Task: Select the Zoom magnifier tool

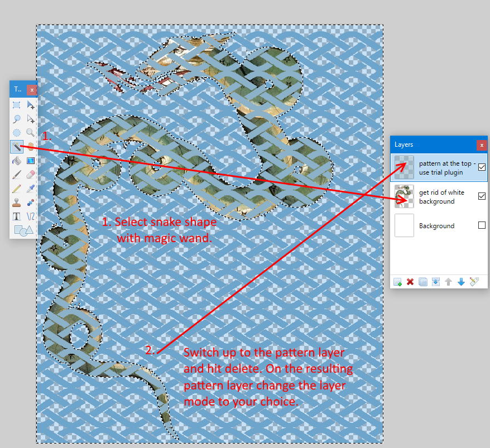Action: click(30, 133)
